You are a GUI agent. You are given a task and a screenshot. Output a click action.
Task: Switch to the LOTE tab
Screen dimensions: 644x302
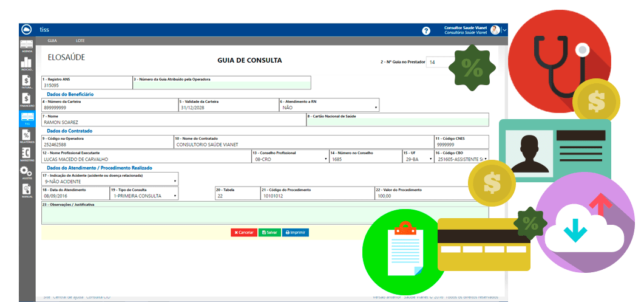coord(81,41)
